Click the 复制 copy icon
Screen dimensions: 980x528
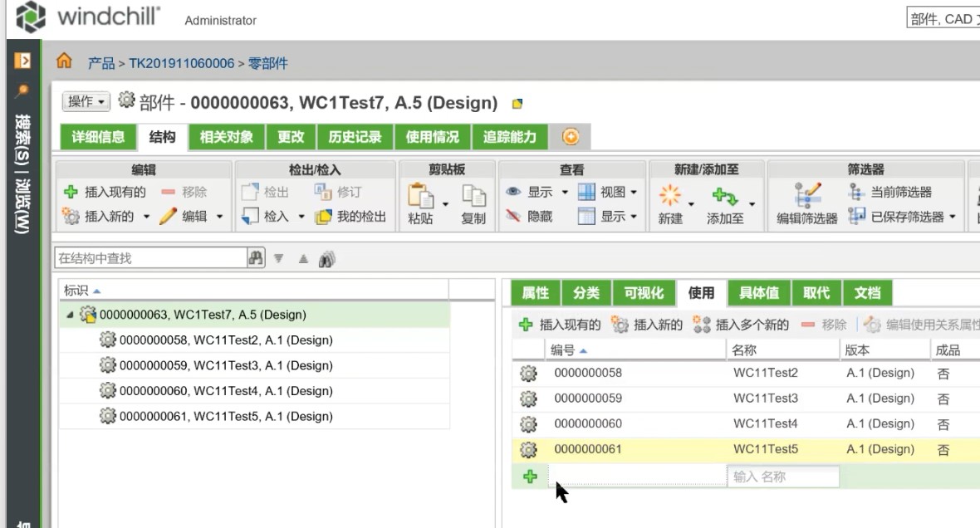coord(473,196)
